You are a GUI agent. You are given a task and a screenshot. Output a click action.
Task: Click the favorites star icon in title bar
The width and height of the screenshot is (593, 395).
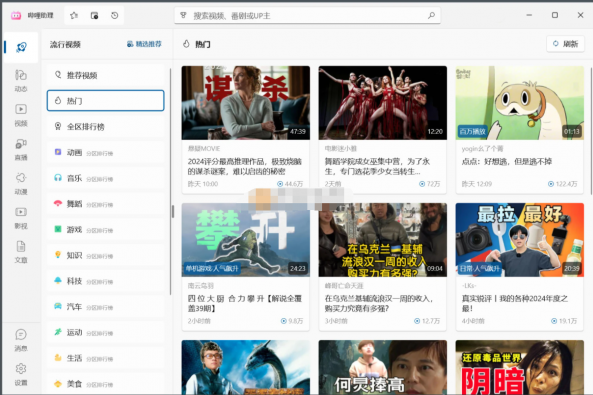(74, 16)
